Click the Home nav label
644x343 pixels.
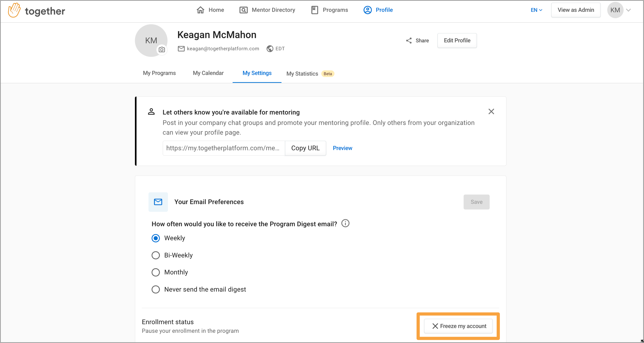pos(216,10)
